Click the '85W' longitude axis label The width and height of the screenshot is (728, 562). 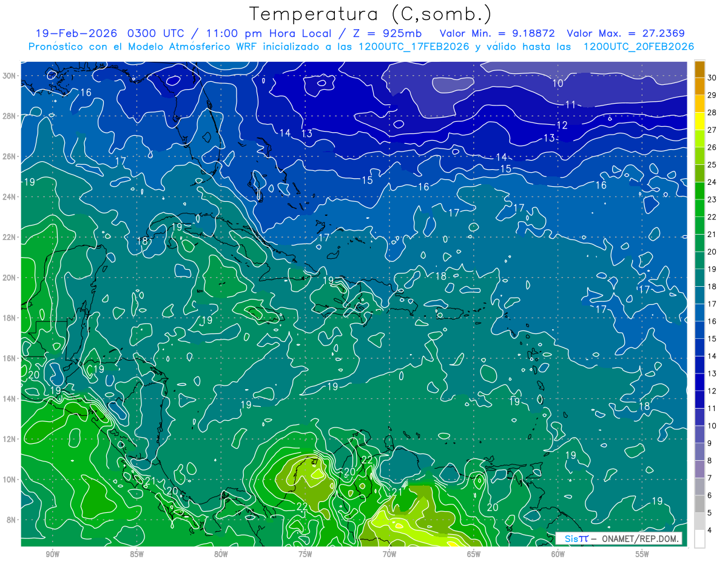pyautogui.click(x=136, y=554)
